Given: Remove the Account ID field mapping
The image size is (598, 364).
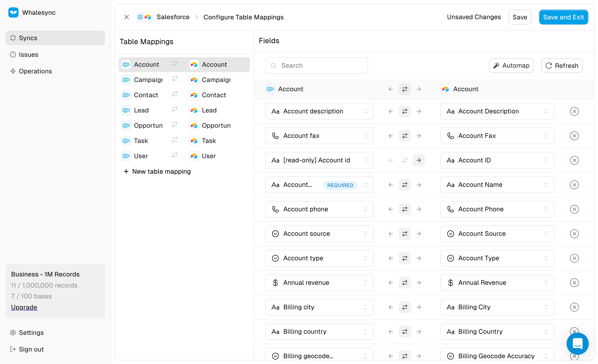Looking at the screenshot, I should [x=574, y=160].
